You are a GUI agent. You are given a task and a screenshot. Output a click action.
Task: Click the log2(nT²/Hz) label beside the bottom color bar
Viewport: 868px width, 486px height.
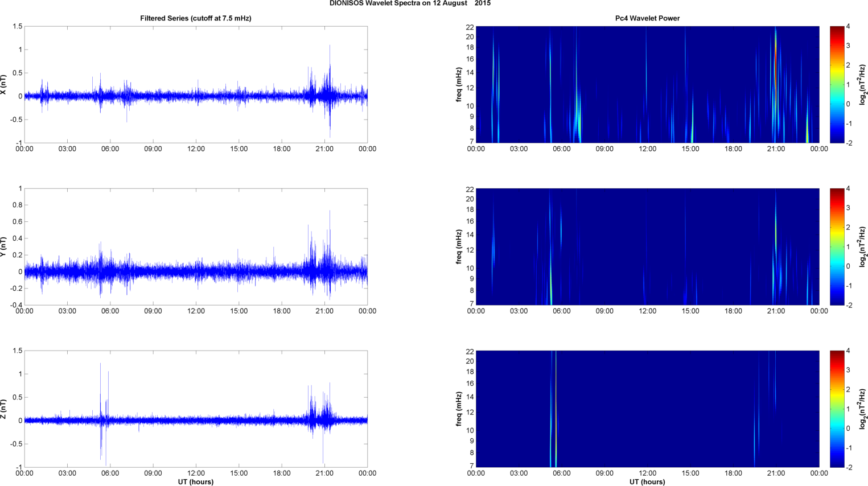click(863, 409)
